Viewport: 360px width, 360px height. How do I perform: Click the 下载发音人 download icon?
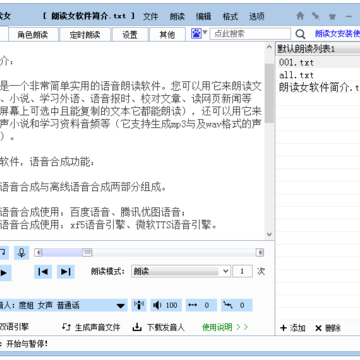137,327
